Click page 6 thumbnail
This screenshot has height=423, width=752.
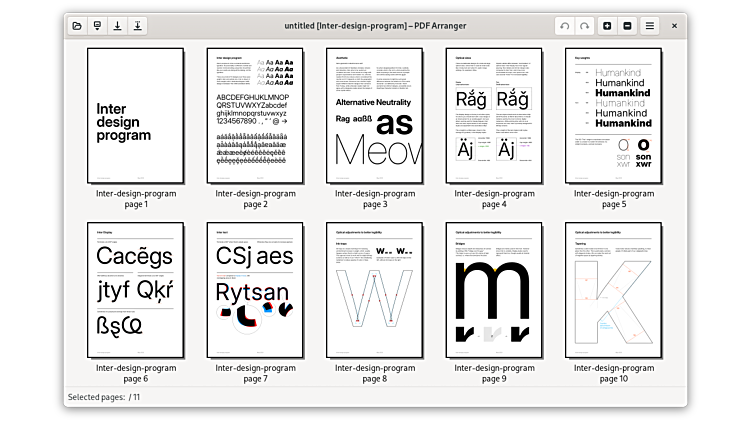pyautogui.click(x=135, y=290)
